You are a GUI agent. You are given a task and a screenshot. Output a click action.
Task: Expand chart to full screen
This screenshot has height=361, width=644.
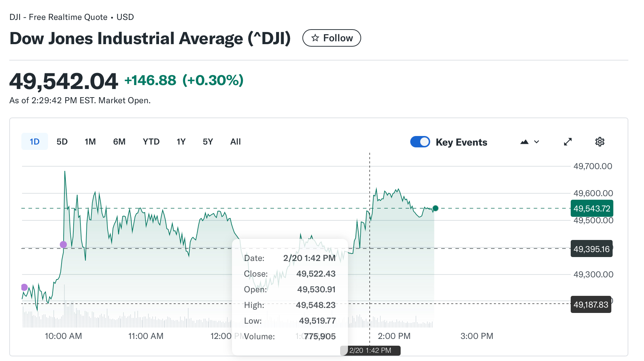568,142
